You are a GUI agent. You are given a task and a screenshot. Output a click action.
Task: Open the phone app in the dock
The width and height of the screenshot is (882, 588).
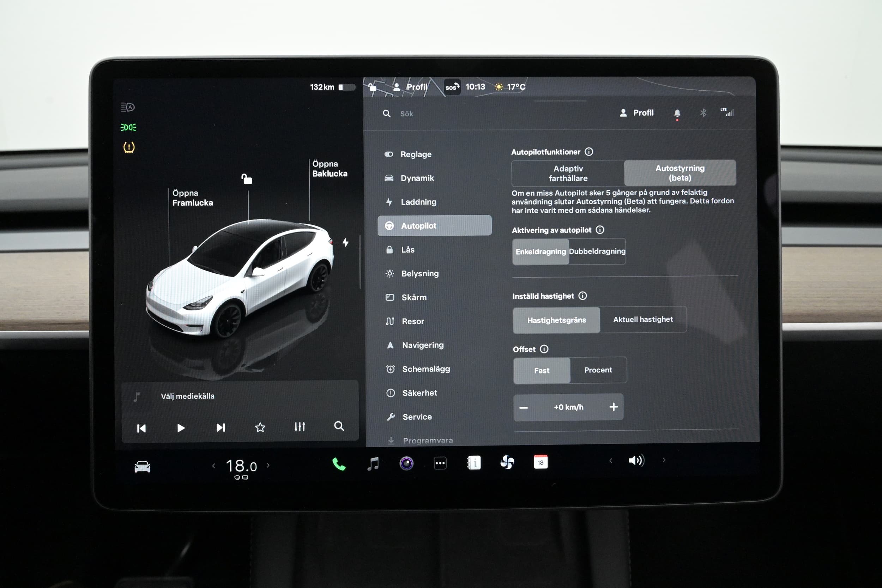pyautogui.click(x=339, y=464)
